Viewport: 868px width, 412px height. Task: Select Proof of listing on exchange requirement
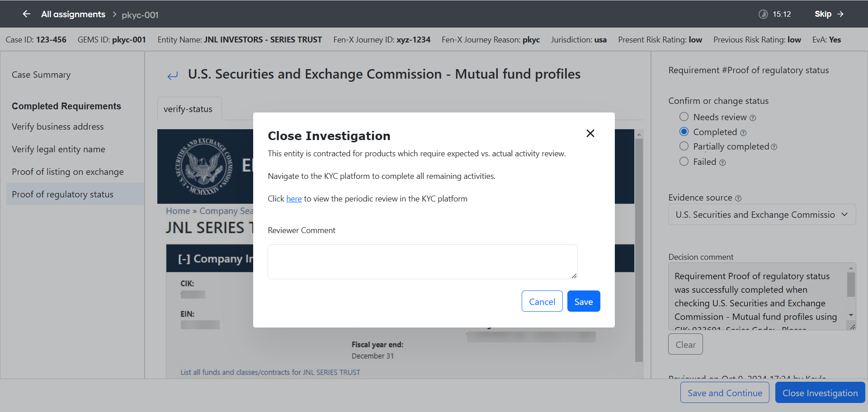68,172
